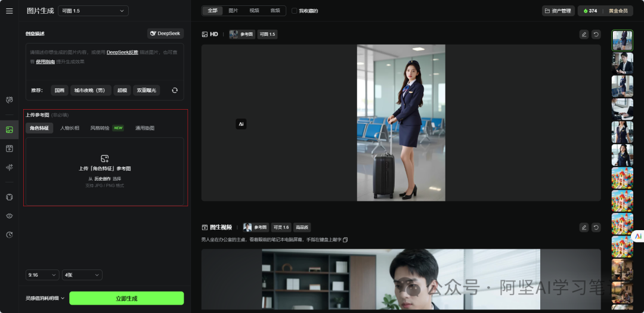The image size is (644, 313).
Task: Click the AI badge left of stewardess image
Action: coord(241,124)
